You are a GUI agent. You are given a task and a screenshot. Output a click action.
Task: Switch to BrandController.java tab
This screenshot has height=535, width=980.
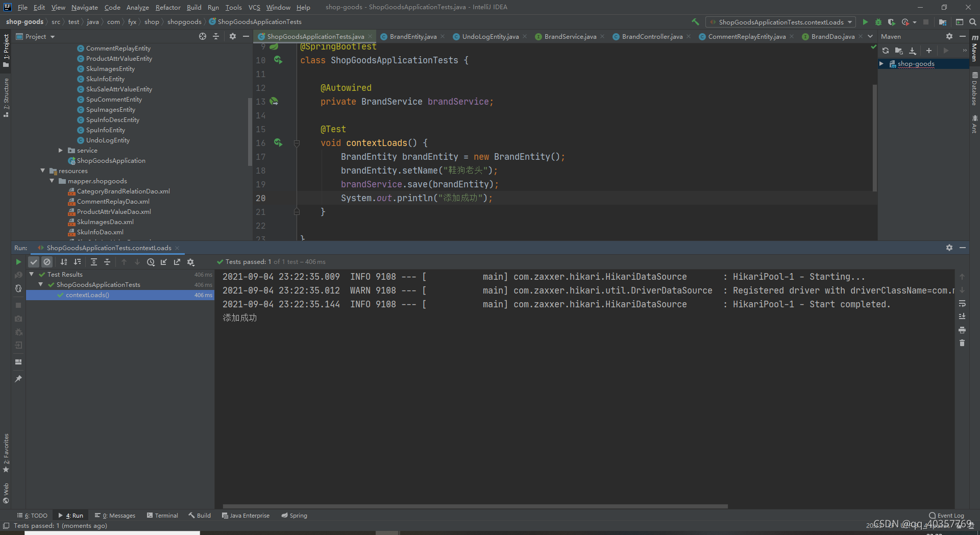tap(652, 36)
